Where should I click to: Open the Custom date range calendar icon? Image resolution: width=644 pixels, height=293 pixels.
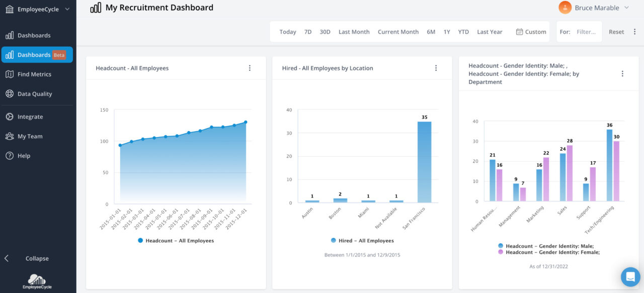point(521,31)
